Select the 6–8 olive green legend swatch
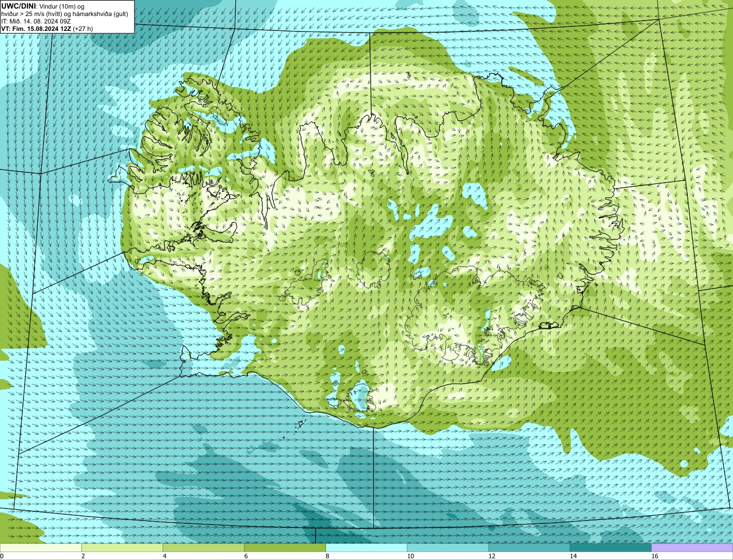733x560 pixels. tap(285, 548)
